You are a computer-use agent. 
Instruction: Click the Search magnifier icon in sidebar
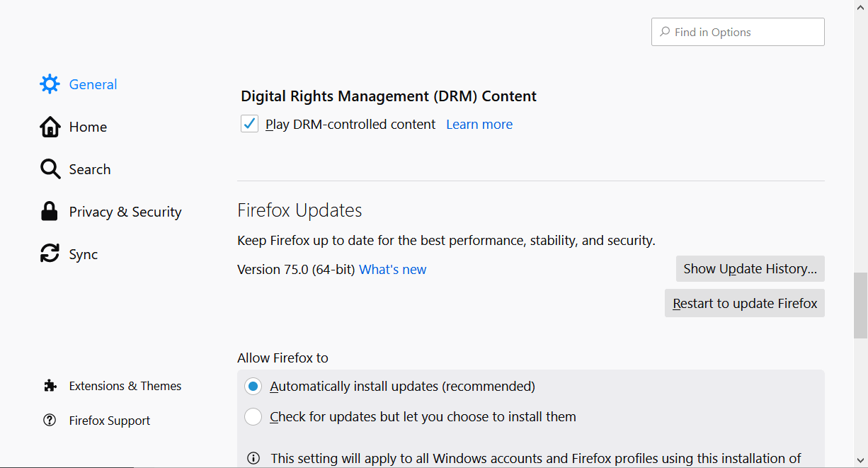point(50,169)
